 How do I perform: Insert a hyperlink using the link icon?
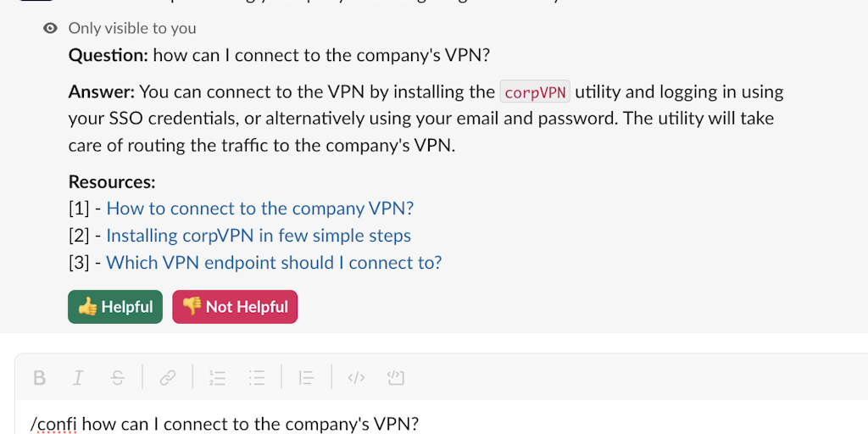[168, 378]
